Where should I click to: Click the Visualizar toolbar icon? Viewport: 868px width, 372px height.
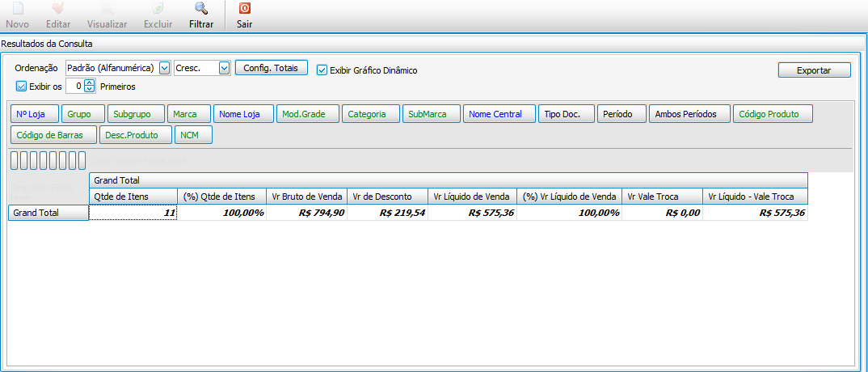pos(107,9)
